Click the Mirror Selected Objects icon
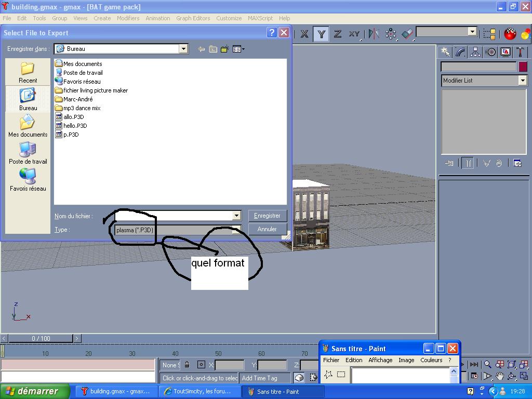532x399 pixels. click(x=374, y=34)
